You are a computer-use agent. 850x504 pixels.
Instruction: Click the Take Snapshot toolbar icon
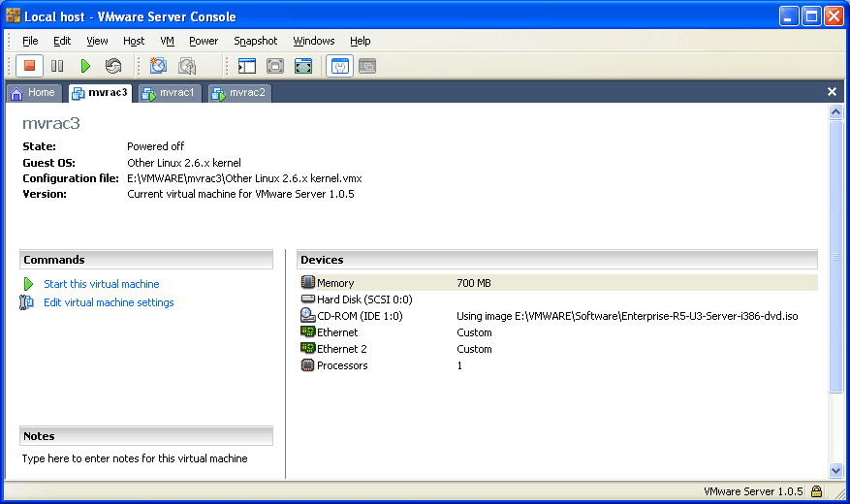click(159, 66)
